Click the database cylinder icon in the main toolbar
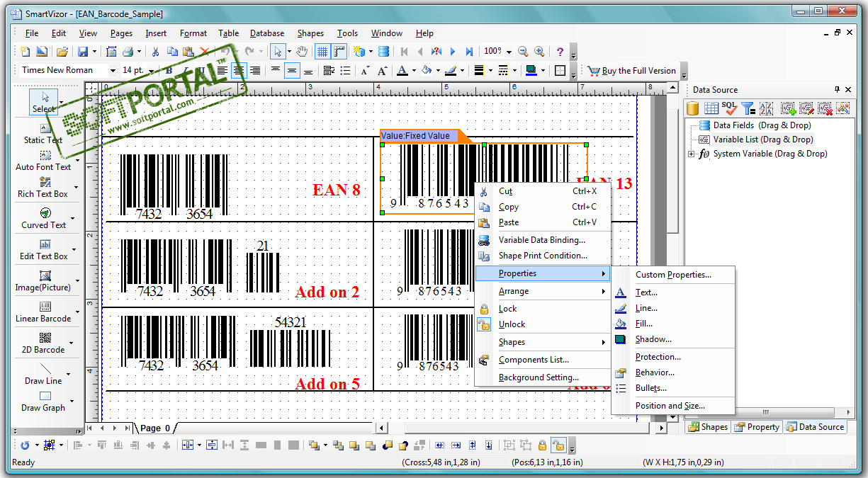Image resolution: width=868 pixels, height=478 pixels. coord(383,52)
